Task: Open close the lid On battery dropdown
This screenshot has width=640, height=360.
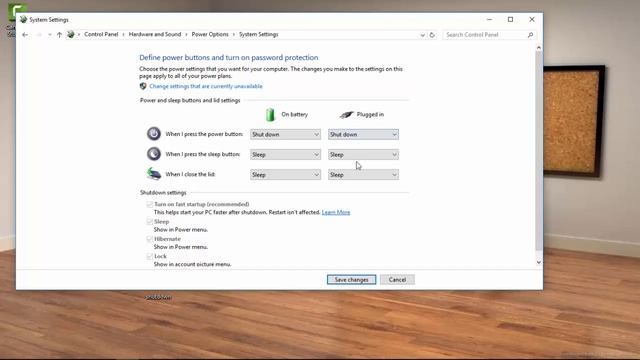Action: coord(285,175)
